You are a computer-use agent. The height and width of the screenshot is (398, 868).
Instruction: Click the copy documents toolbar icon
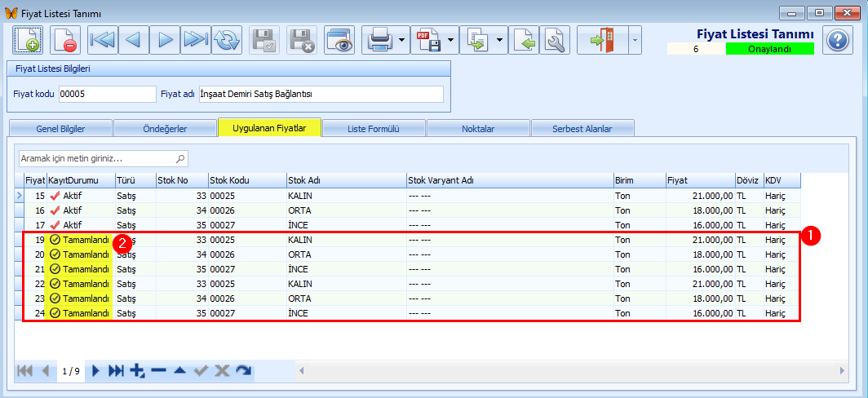coord(476,40)
